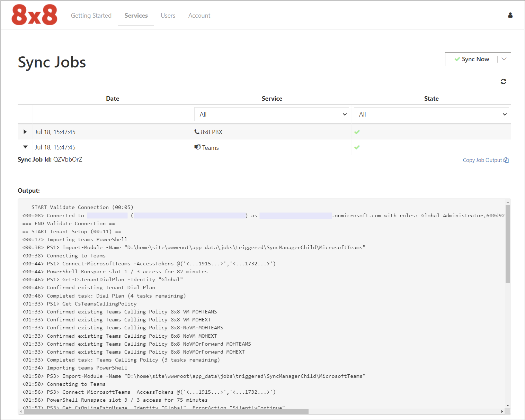
Task: Click the success checkmark on the 8x8 PBX row
Action: click(x=357, y=132)
